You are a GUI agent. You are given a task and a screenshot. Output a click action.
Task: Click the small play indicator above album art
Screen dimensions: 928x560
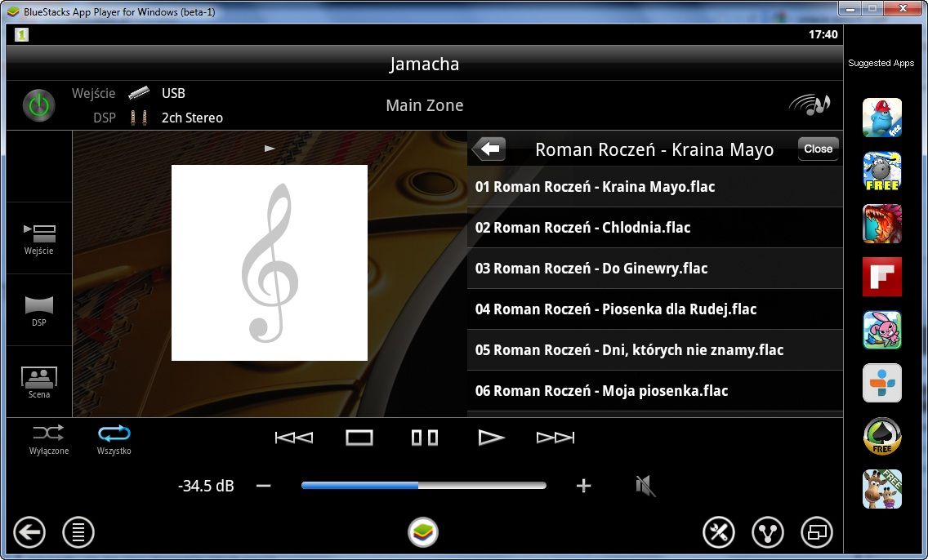click(270, 149)
